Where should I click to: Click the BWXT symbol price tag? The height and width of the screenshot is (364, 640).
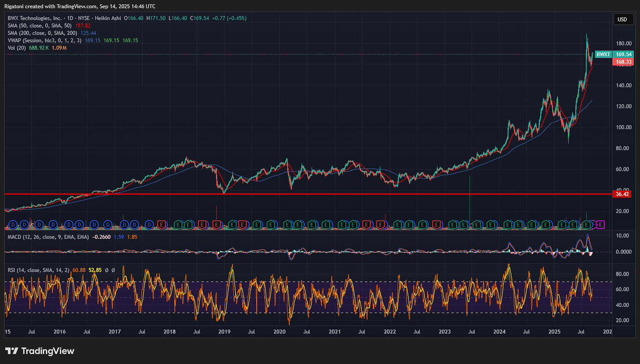coord(603,54)
